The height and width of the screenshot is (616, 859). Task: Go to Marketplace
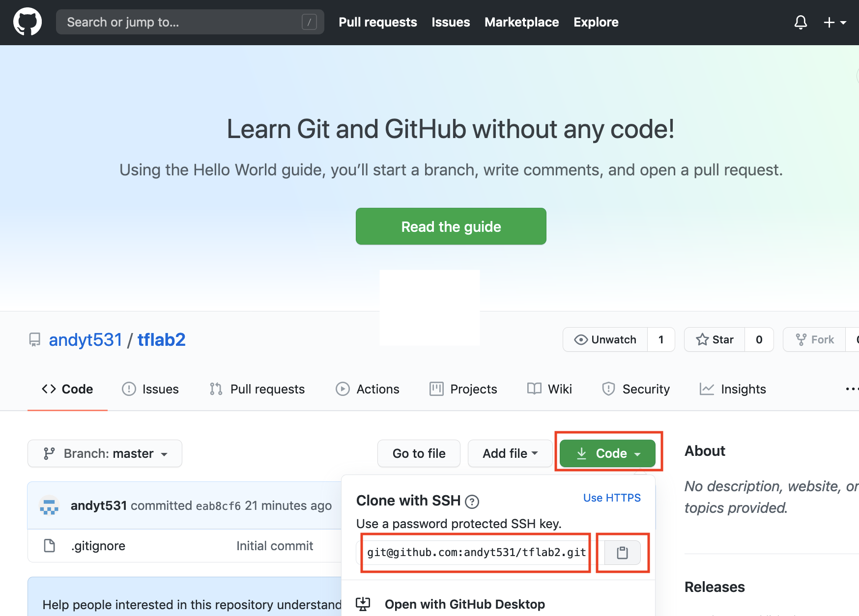[x=521, y=22]
